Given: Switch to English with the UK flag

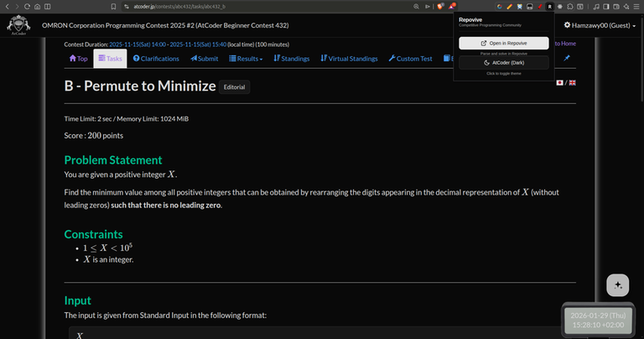Looking at the screenshot, I should pos(572,82).
